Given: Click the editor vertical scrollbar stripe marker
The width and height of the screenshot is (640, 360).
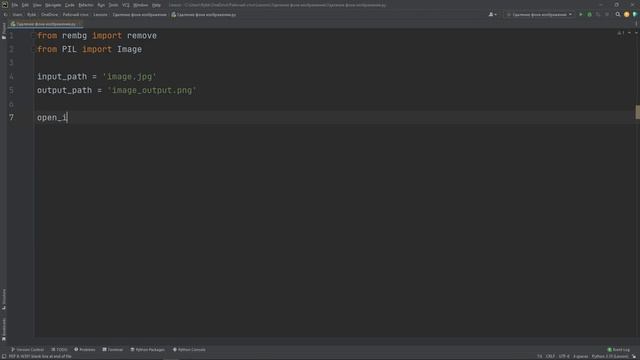Looking at the screenshot, I should (x=638, y=112).
